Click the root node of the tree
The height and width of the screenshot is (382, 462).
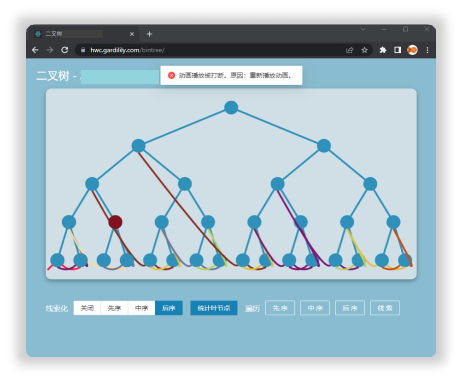(231, 107)
